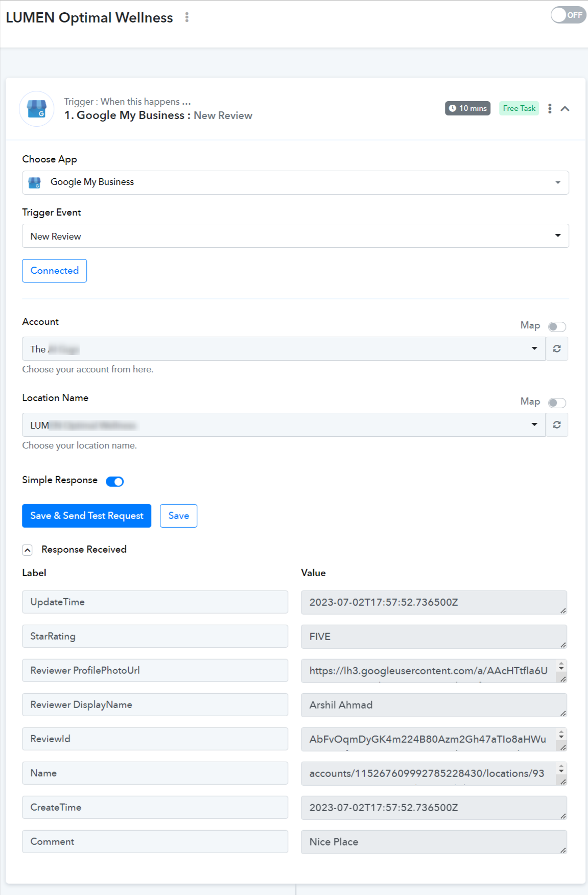Click the FIVE value field
Screen dimensions: 588x895
[x=434, y=637]
